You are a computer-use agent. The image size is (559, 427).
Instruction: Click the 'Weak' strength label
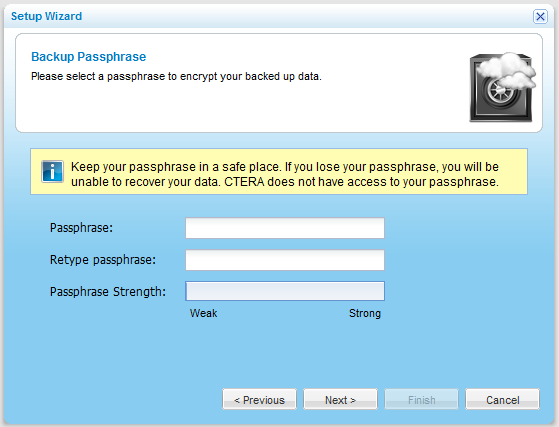(x=203, y=313)
